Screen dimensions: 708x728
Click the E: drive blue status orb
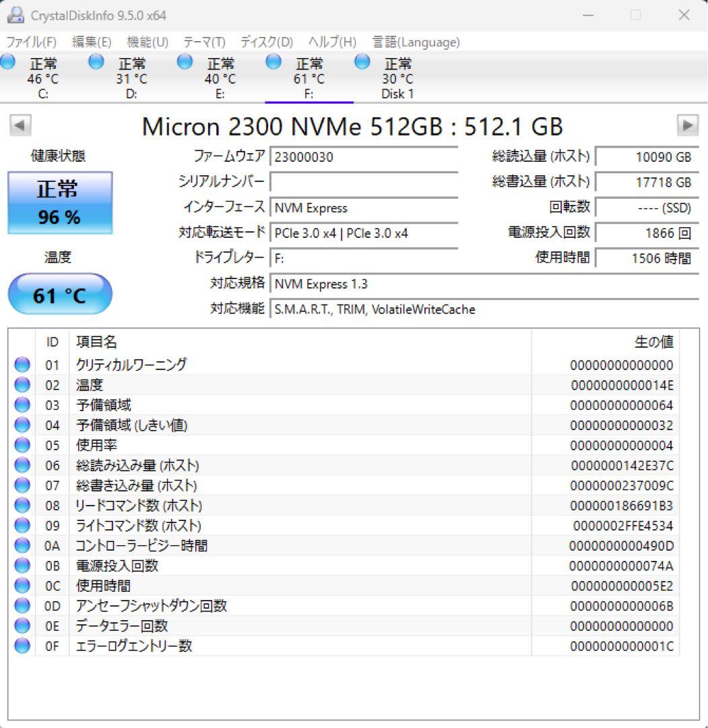(x=185, y=61)
